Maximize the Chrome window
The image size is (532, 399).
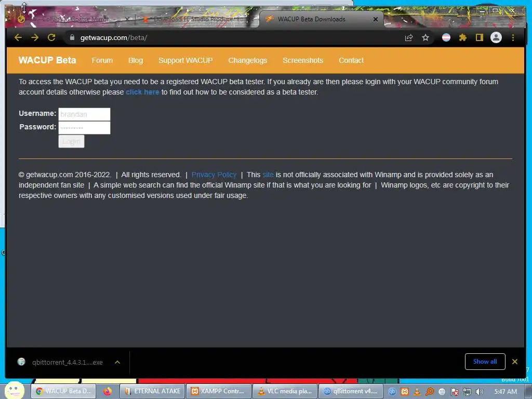[495, 11]
